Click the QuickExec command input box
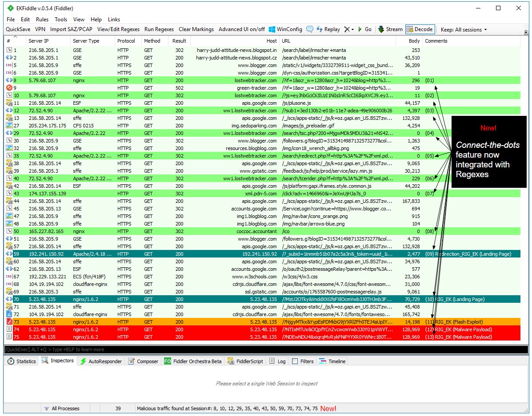532x416 pixels. [x=266, y=349]
